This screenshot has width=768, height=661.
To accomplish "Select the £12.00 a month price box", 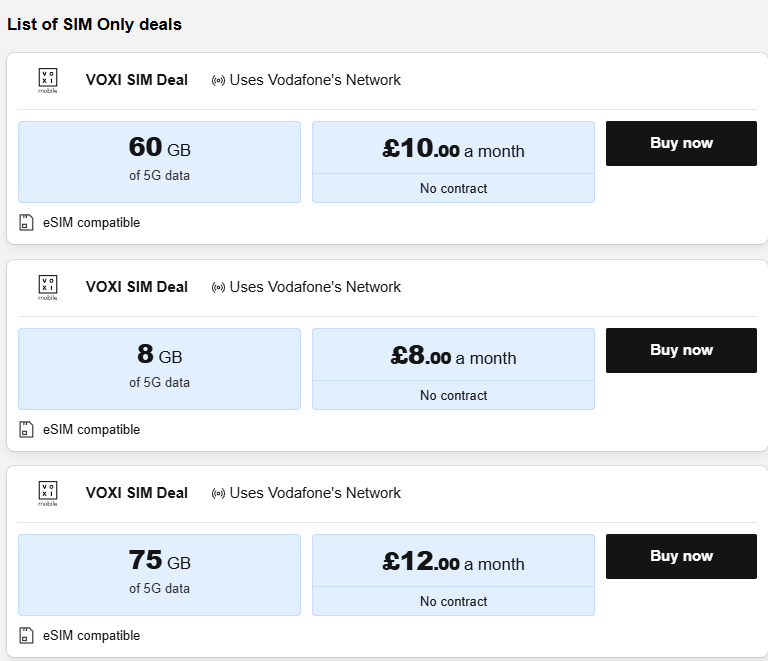I will [453, 564].
